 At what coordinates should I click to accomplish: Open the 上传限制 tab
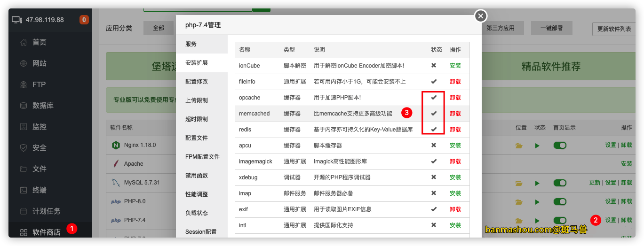pos(202,100)
